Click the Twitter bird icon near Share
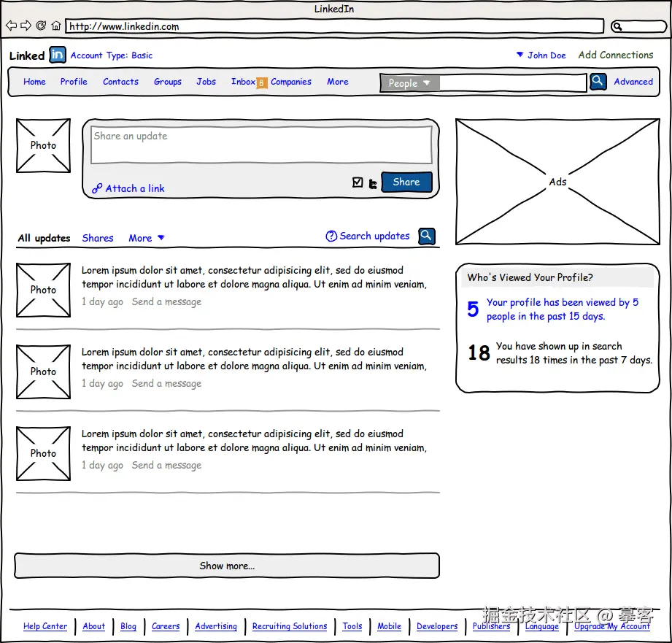672x643 pixels. click(373, 184)
